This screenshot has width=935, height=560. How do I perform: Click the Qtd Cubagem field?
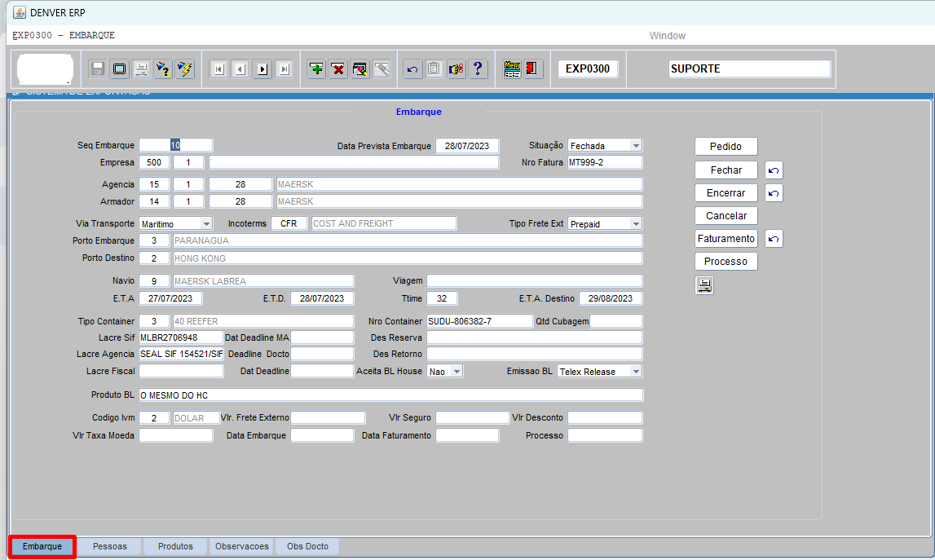click(616, 321)
